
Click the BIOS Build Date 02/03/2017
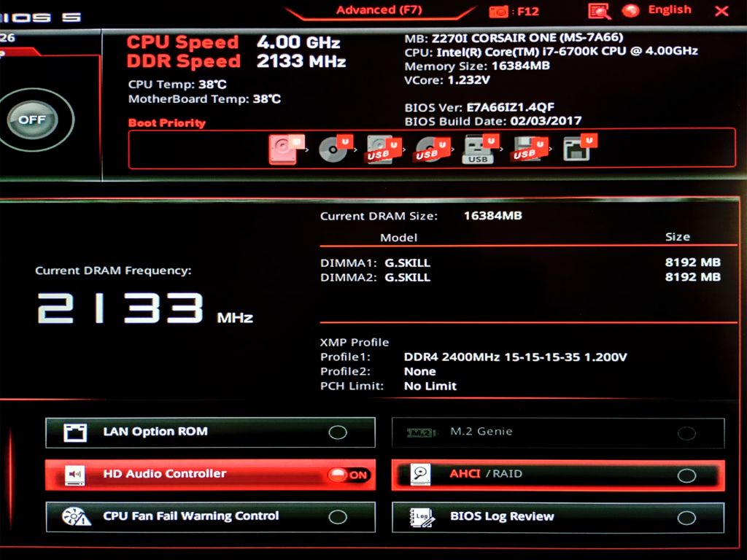point(493,121)
